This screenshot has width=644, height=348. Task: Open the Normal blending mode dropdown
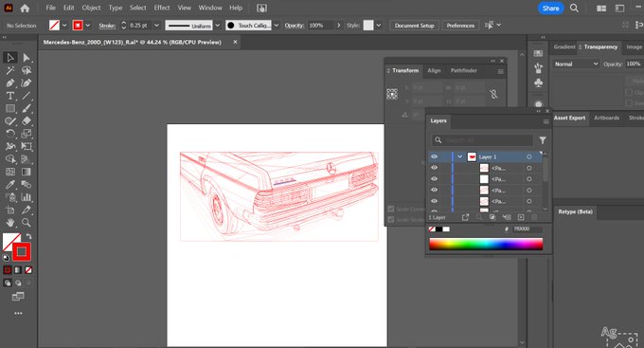[576, 64]
